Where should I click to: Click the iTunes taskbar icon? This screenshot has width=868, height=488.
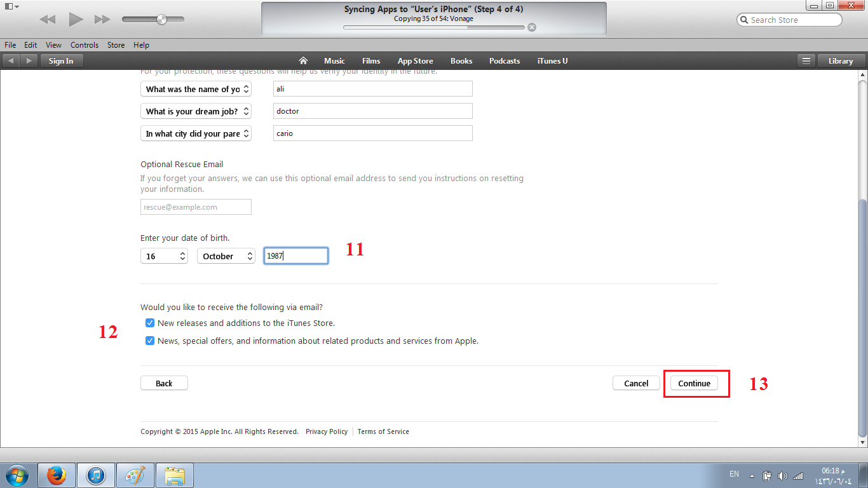96,475
